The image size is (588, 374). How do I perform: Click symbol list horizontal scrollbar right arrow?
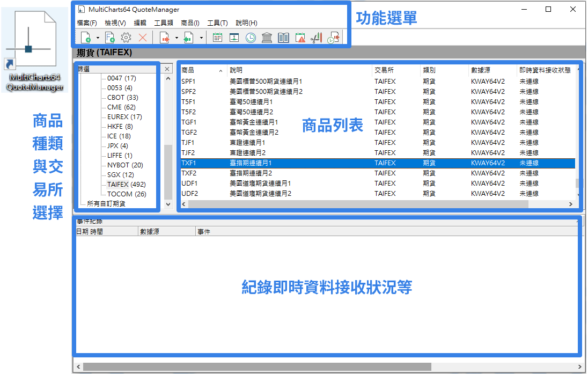point(571,204)
